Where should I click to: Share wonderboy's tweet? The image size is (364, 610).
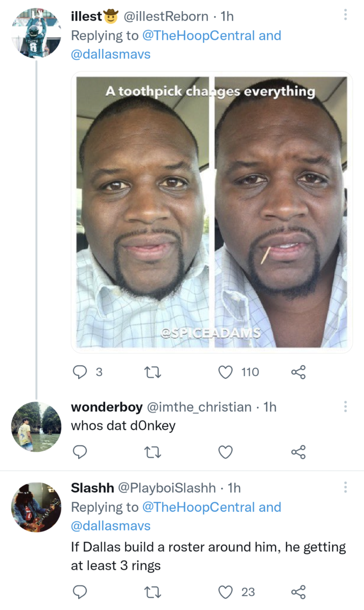(298, 452)
